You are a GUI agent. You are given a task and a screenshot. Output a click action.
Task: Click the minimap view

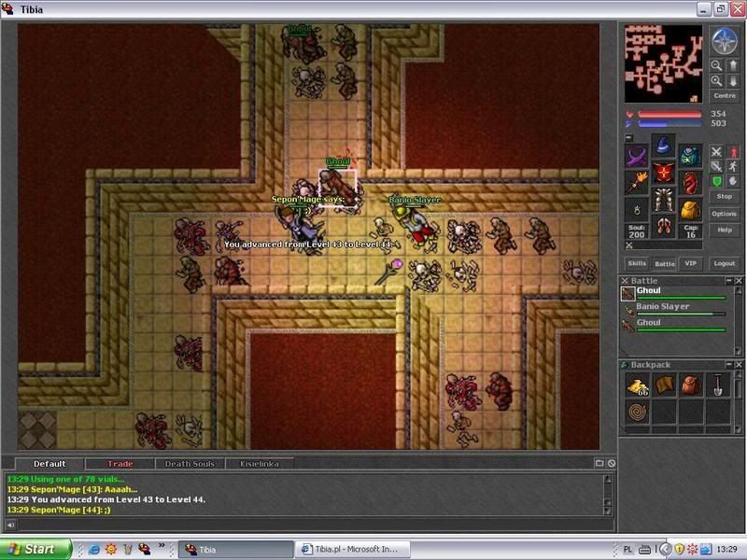663,63
